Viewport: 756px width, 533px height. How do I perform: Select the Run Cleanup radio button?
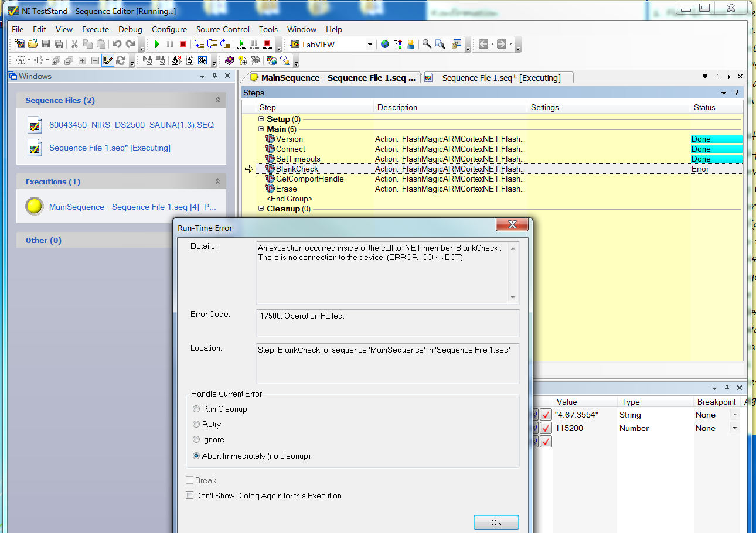coord(196,409)
